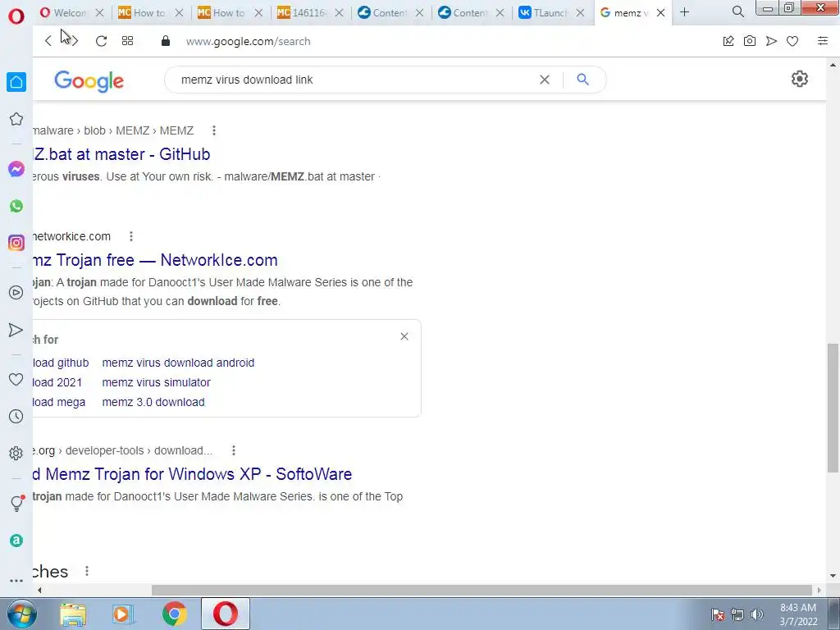Click the horizontal scrollbar left arrow
Image resolution: width=840 pixels, height=630 pixels.
39,590
